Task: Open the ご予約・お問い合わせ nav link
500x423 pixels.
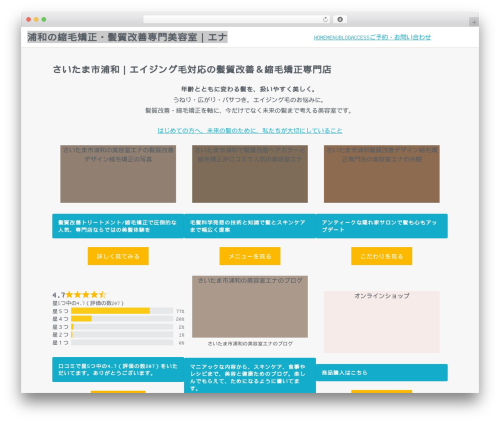Action: pyautogui.click(x=400, y=37)
